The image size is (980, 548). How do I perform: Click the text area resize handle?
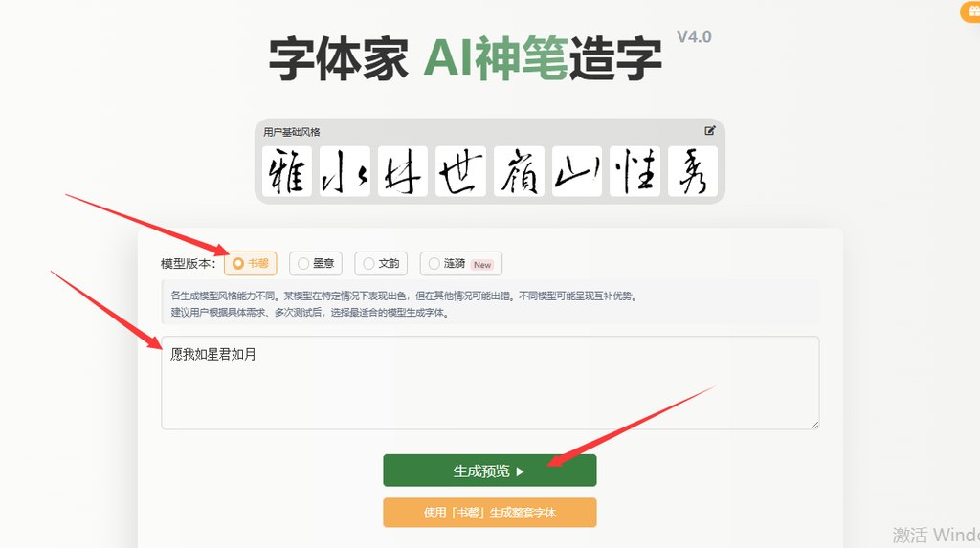coord(814,425)
